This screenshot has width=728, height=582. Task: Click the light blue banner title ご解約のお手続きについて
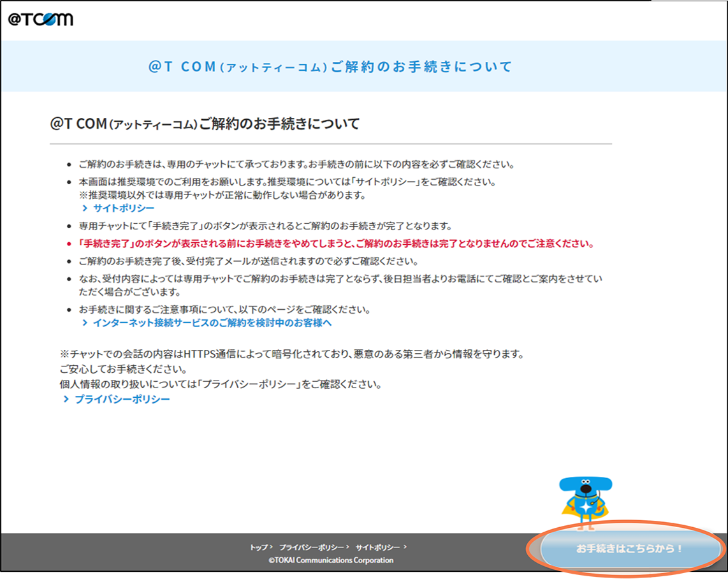[x=330, y=67]
